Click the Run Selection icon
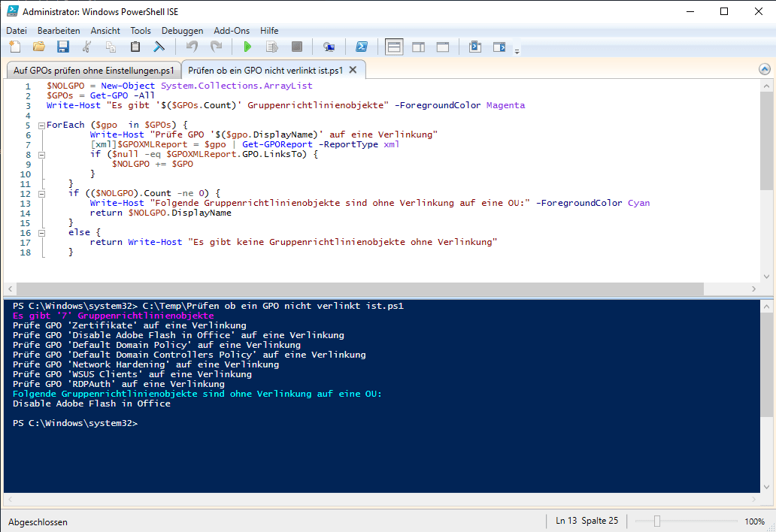Image resolution: width=776 pixels, height=532 pixels. point(272,47)
